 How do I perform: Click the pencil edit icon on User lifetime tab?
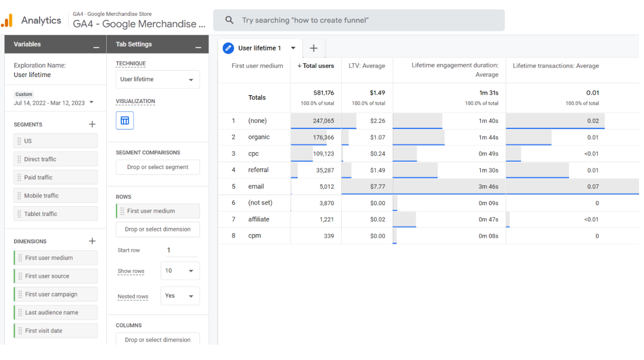pos(228,48)
